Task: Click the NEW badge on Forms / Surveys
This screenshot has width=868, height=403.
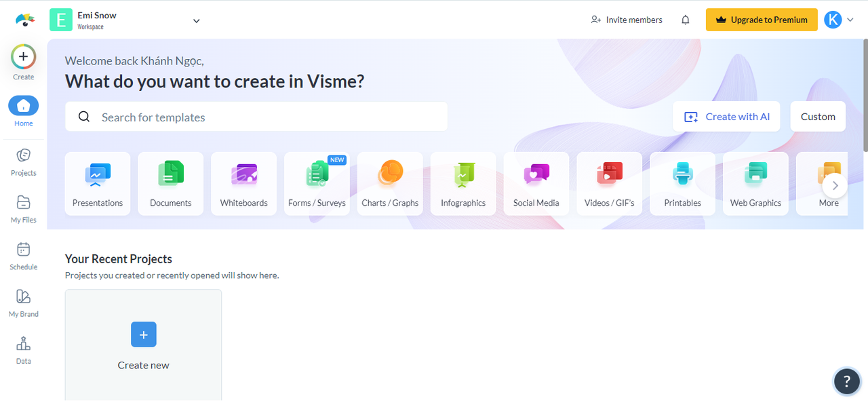Action: [337, 160]
